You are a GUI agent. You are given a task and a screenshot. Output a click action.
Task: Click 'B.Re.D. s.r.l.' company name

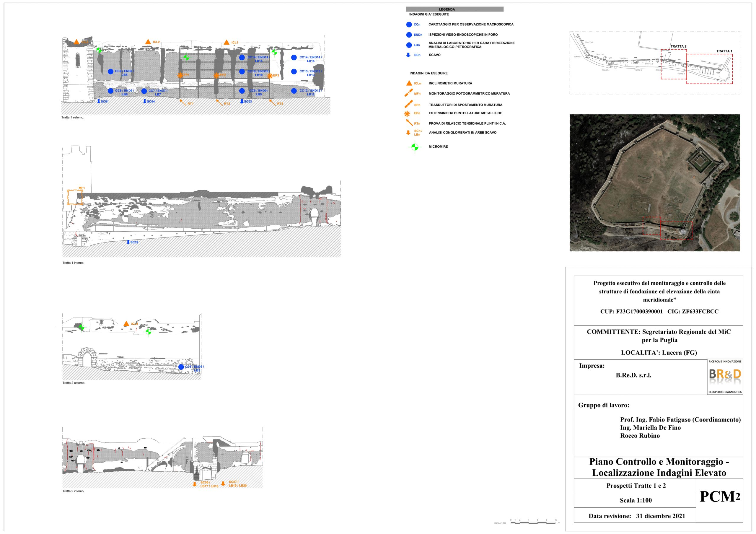click(633, 375)
